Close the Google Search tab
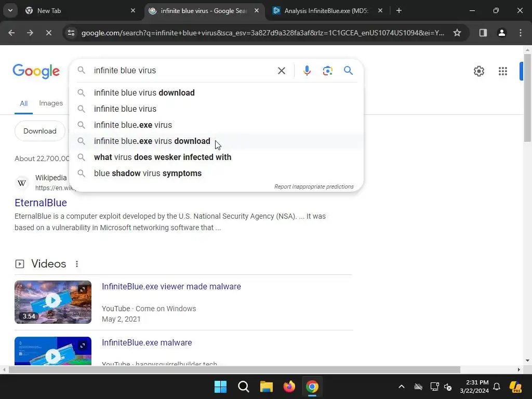The height and width of the screenshot is (399, 532). coord(257,10)
